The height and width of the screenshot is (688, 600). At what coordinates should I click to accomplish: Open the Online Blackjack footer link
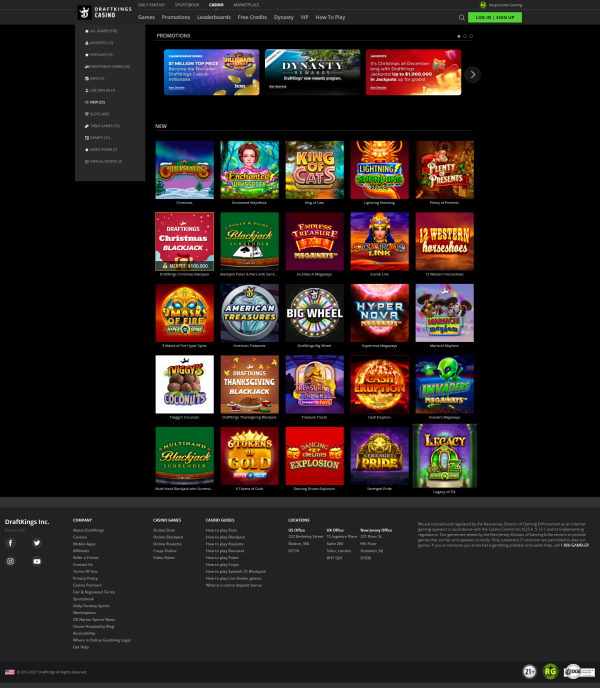(x=168, y=537)
